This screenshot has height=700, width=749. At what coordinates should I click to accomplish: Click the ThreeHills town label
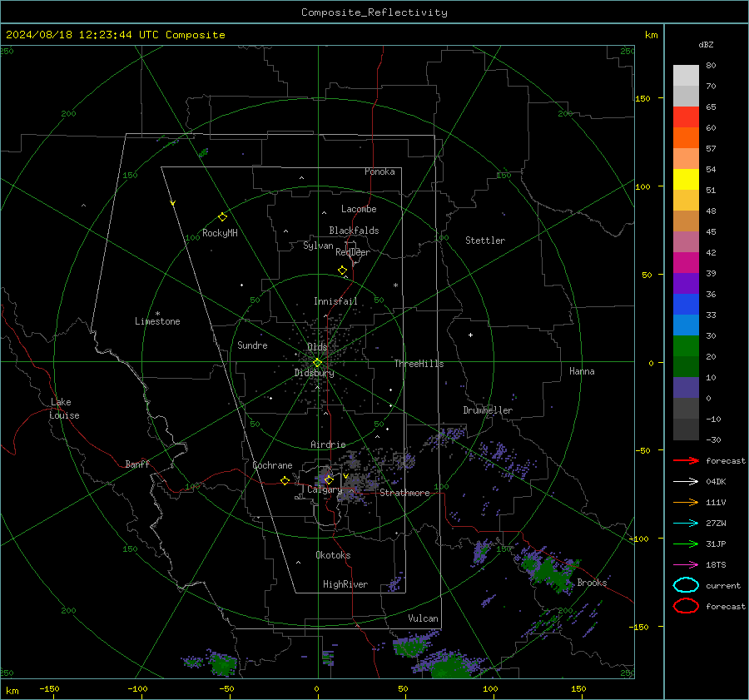pyautogui.click(x=419, y=364)
